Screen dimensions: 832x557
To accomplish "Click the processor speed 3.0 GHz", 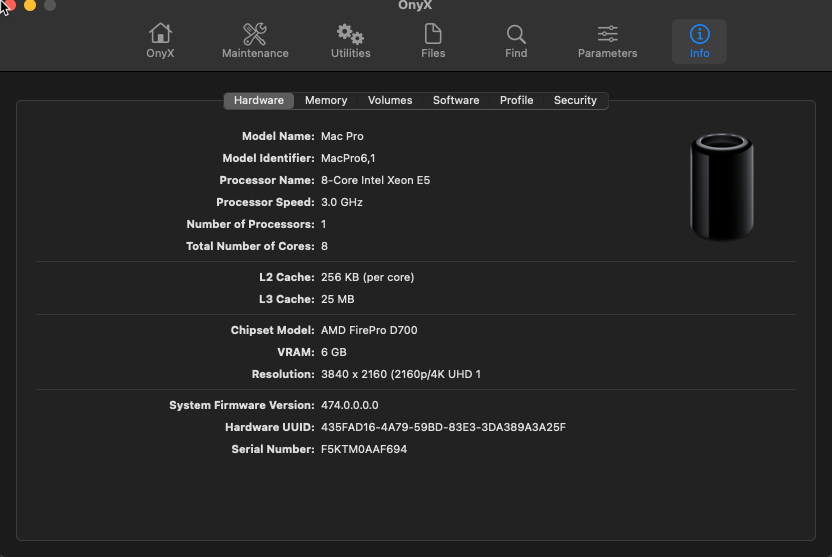I will pos(342,202).
